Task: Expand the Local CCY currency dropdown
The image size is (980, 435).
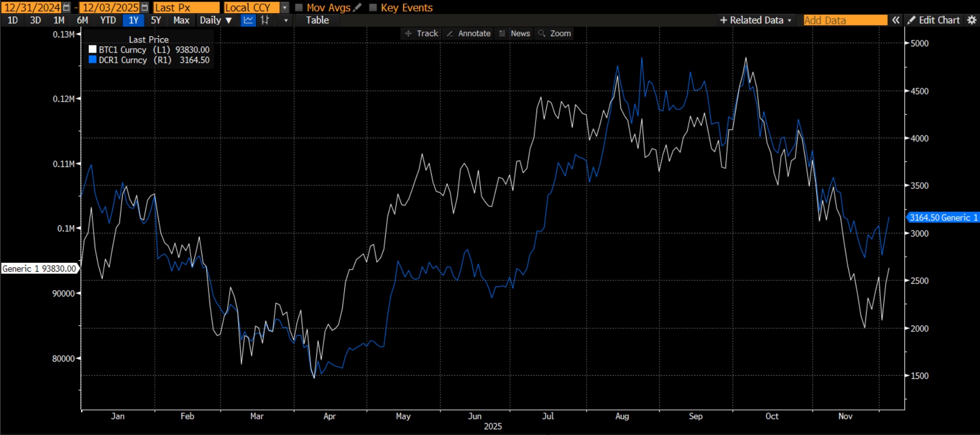Action: click(x=285, y=8)
